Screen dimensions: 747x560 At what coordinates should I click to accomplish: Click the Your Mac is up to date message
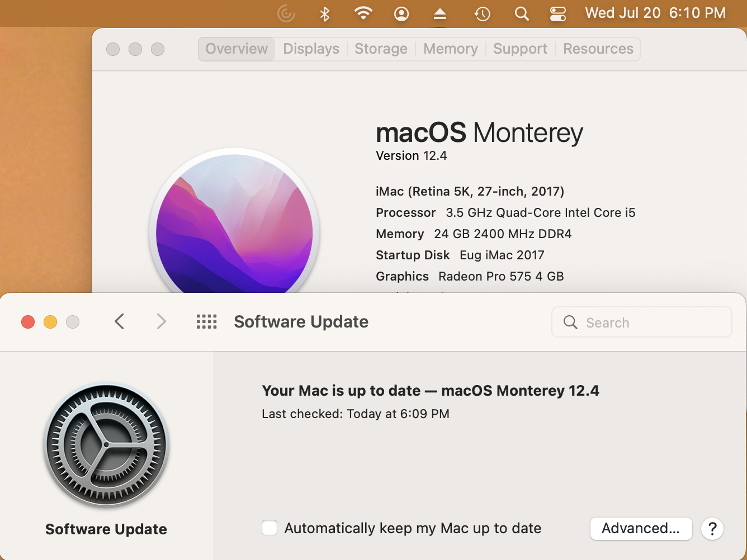point(430,391)
